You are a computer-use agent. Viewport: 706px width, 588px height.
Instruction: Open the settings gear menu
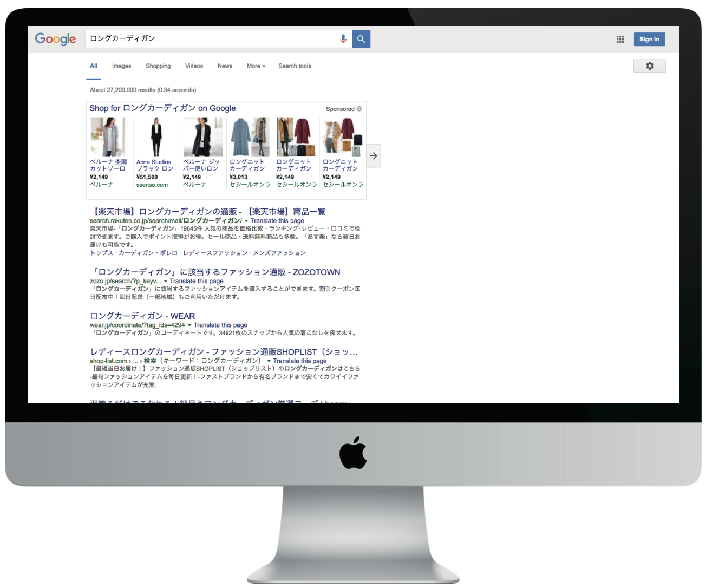click(x=650, y=66)
